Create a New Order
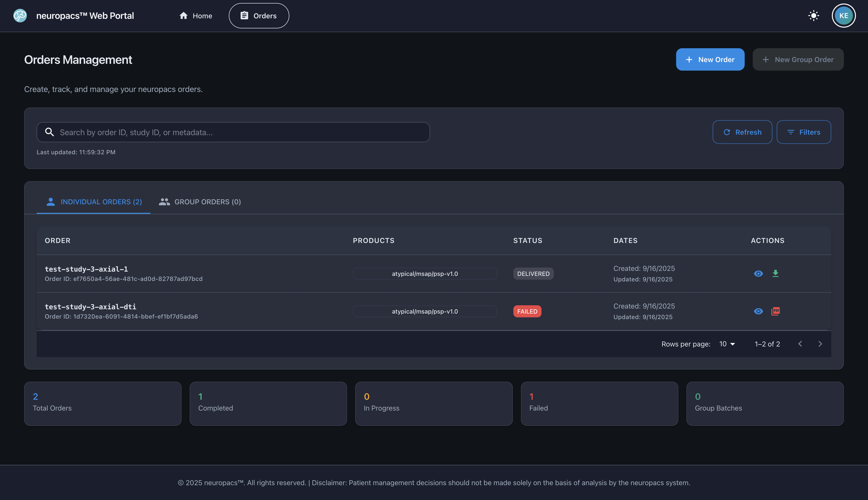Viewport: 868px width, 500px height. coord(710,59)
